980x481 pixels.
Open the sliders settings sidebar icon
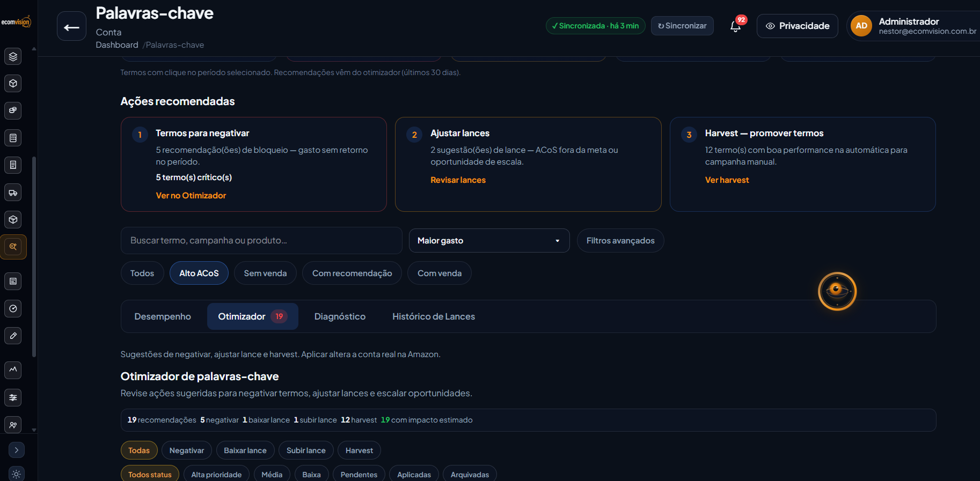coord(13,397)
